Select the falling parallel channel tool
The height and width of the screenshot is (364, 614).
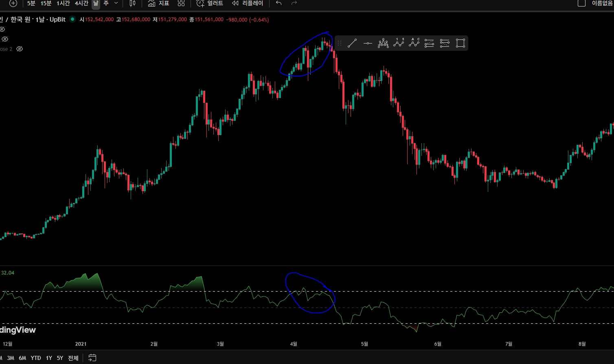point(445,43)
